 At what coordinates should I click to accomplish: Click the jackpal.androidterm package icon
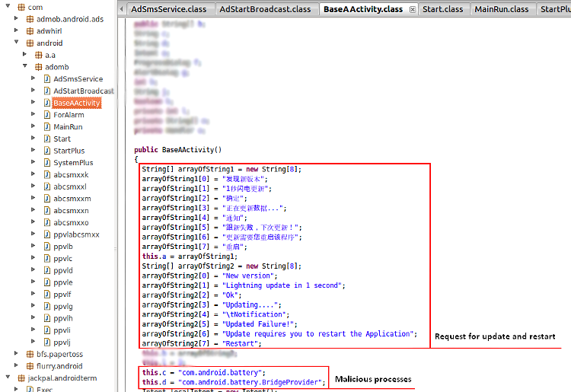[21, 378]
